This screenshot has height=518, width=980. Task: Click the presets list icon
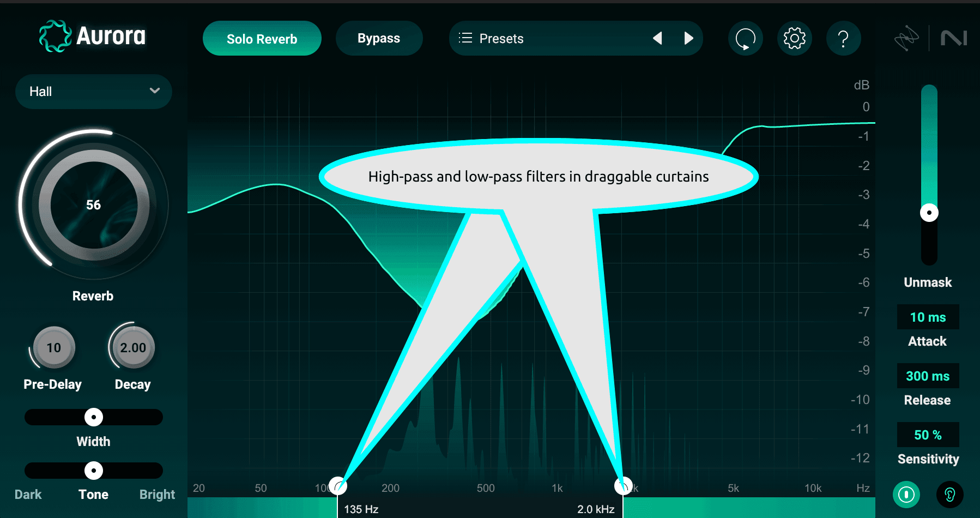point(465,38)
